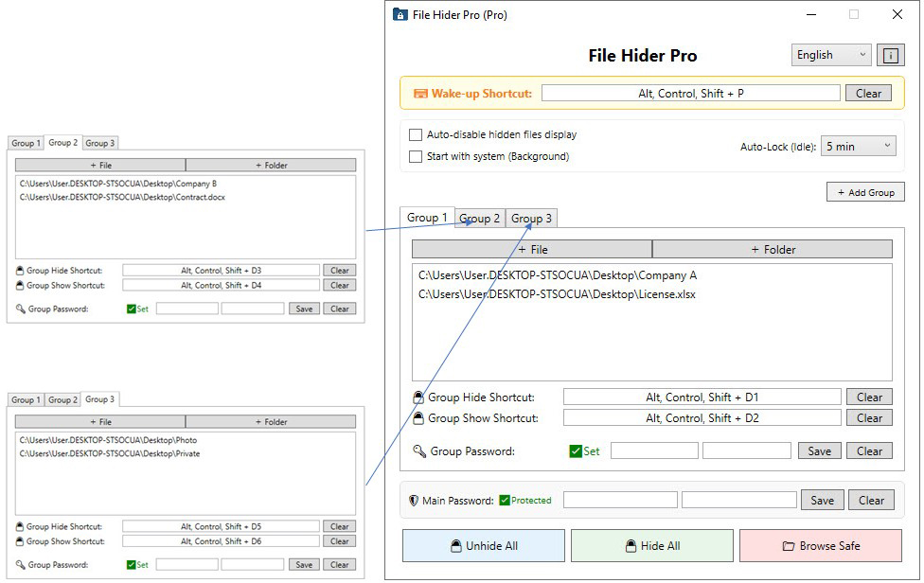Click + Folder in the Group 3 preview panel

271,422
